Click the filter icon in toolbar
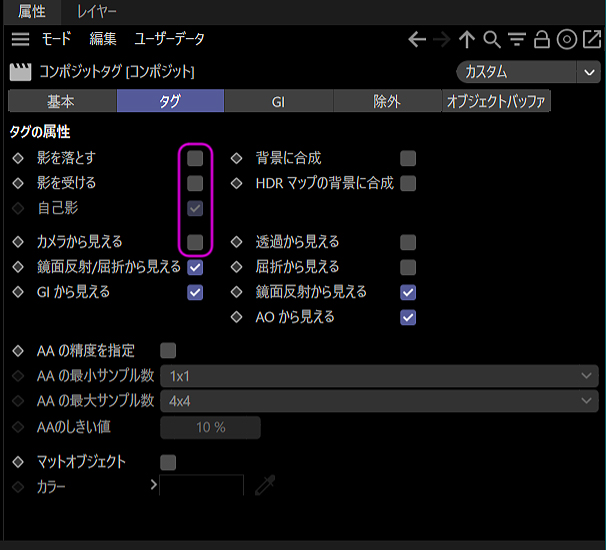The width and height of the screenshot is (606, 550). coord(517,40)
